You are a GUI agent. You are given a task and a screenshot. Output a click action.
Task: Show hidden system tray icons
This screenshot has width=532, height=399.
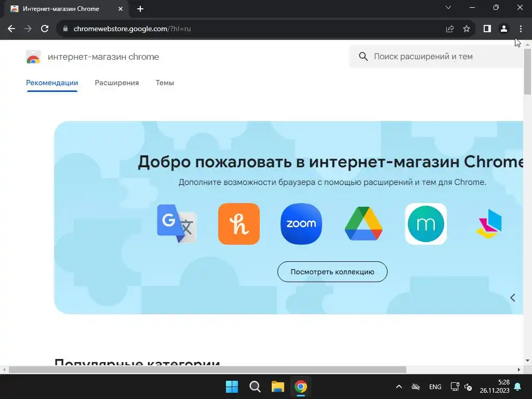click(x=399, y=387)
